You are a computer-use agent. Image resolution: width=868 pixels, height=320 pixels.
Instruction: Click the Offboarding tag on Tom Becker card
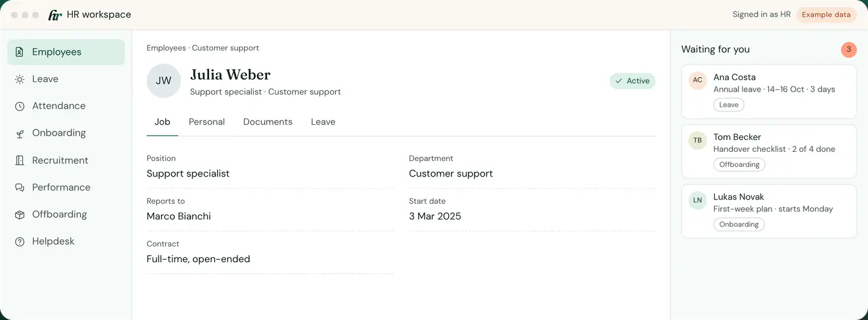(739, 165)
